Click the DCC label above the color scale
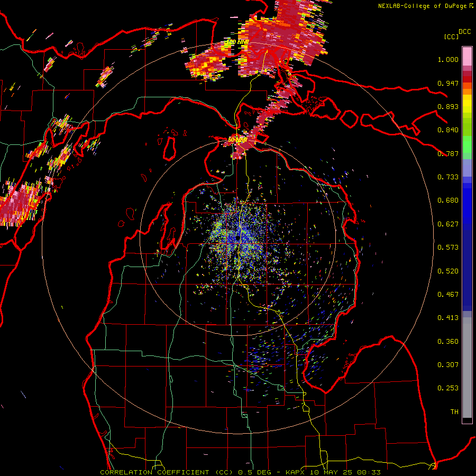476x476 pixels. (x=464, y=32)
